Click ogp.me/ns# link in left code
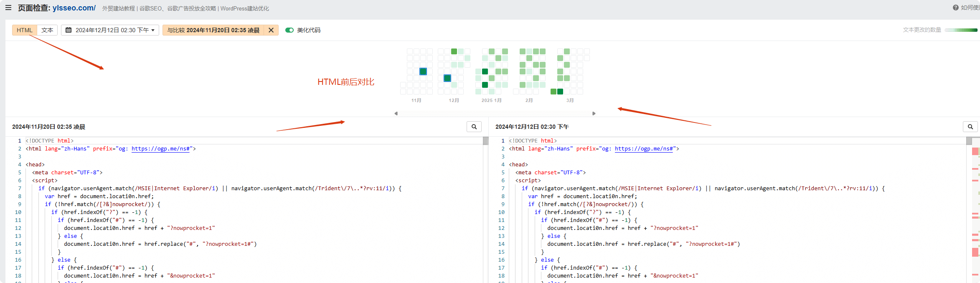The width and height of the screenshot is (980, 283). pos(161,149)
